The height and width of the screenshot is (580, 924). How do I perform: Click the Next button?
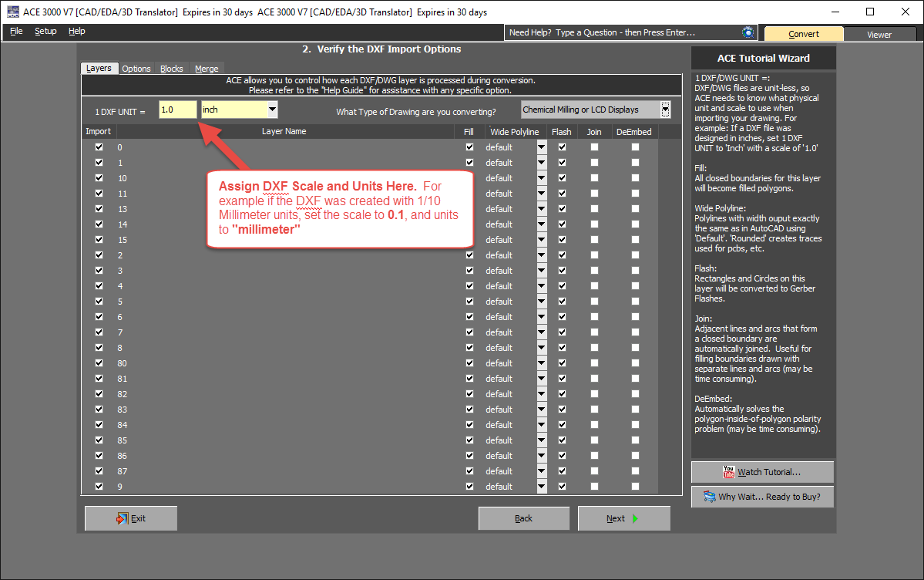(x=624, y=518)
